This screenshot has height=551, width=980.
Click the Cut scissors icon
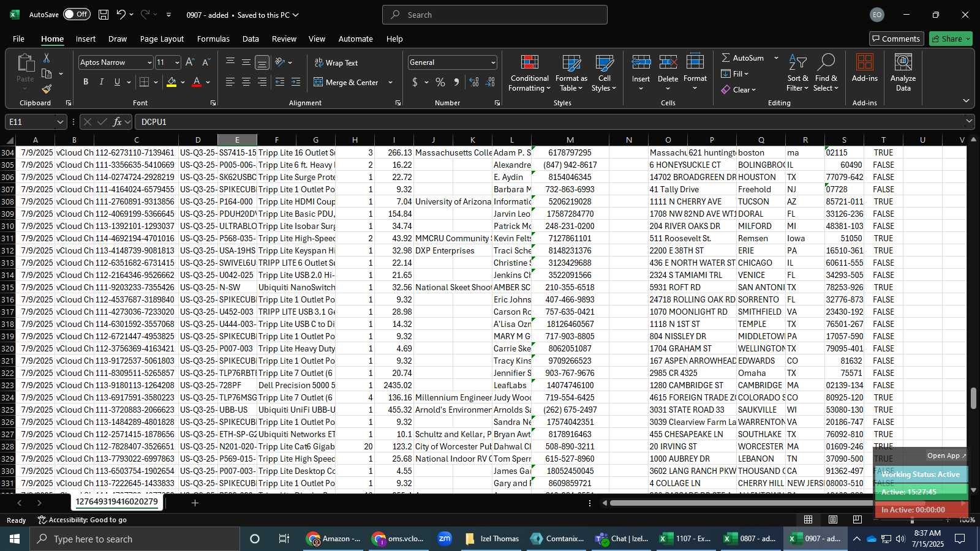pos(47,58)
